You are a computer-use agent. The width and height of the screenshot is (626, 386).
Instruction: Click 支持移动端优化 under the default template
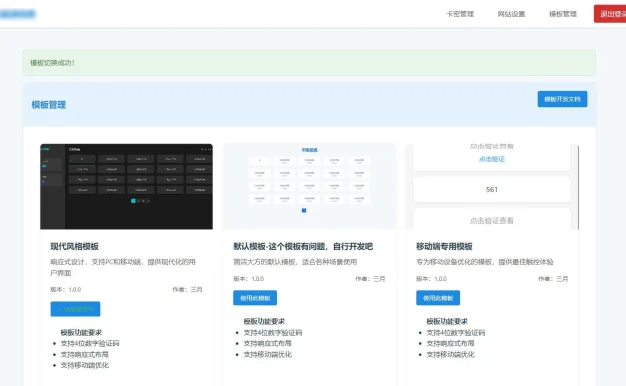[x=267, y=354]
